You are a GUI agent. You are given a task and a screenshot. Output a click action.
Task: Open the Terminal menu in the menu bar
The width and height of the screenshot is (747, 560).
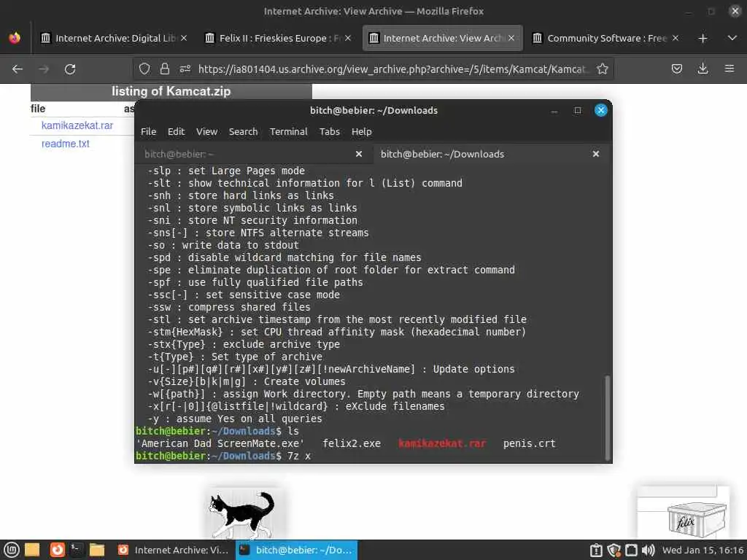click(x=288, y=131)
